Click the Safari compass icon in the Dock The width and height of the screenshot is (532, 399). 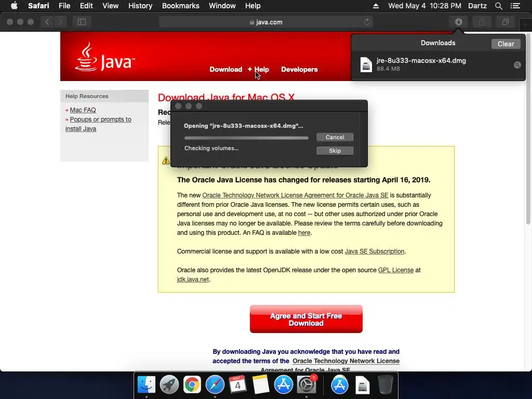click(x=215, y=384)
